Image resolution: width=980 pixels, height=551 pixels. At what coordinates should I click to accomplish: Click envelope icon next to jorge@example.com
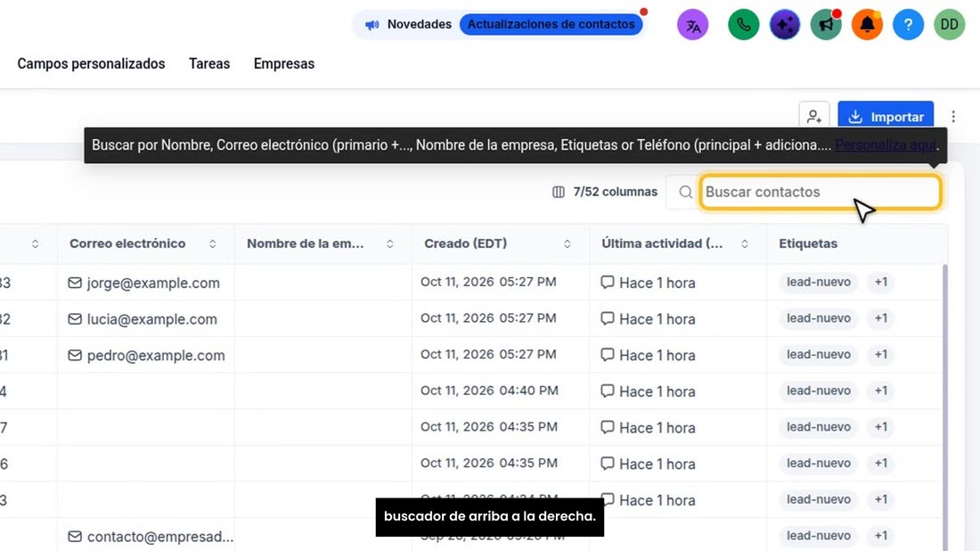coord(74,283)
